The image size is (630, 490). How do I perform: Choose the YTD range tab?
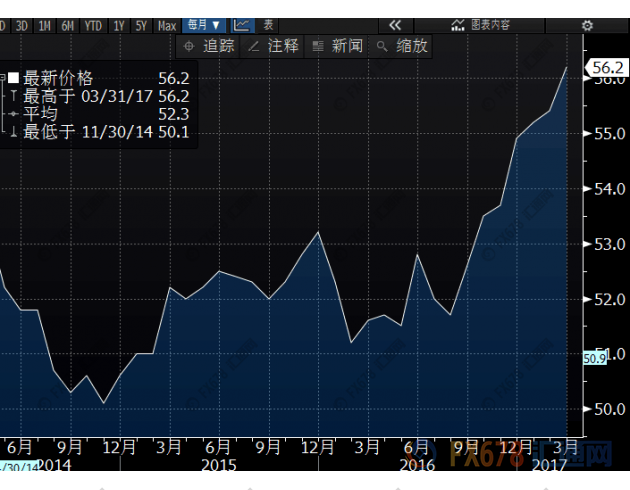[x=93, y=26]
